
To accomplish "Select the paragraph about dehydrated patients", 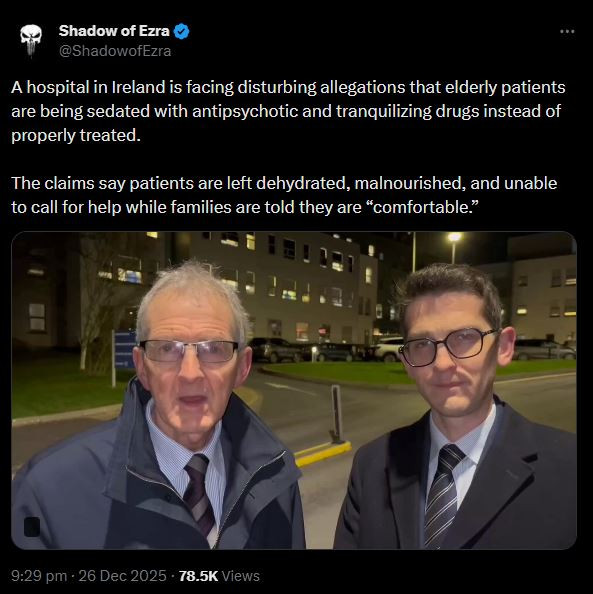I will pyautogui.click(x=284, y=195).
